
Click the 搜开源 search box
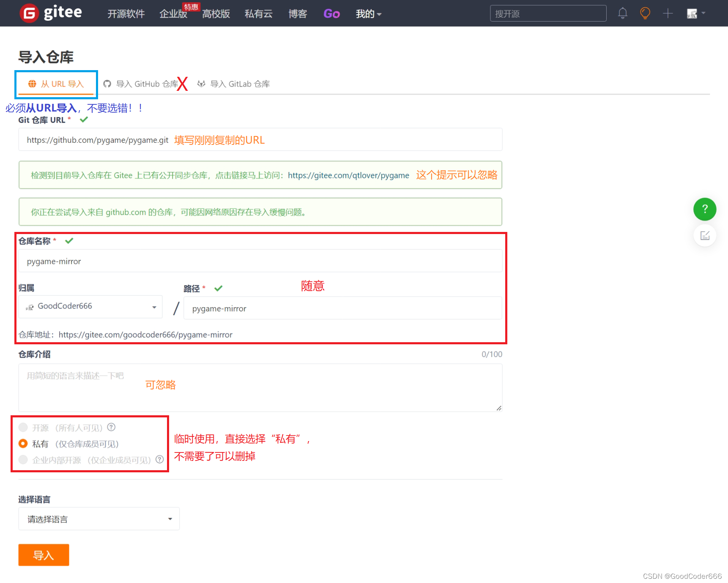pos(548,14)
